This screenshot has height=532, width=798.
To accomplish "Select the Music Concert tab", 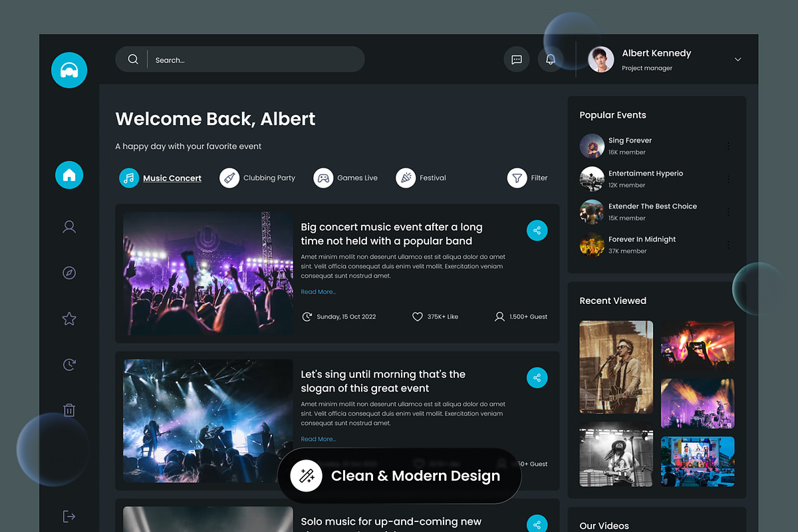I will pos(160,178).
